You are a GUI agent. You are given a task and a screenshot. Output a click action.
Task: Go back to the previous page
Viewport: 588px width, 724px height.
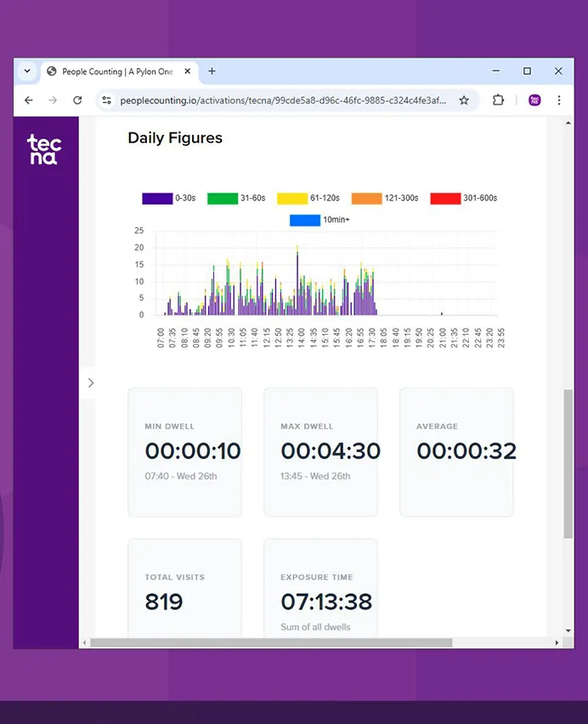click(x=28, y=100)
